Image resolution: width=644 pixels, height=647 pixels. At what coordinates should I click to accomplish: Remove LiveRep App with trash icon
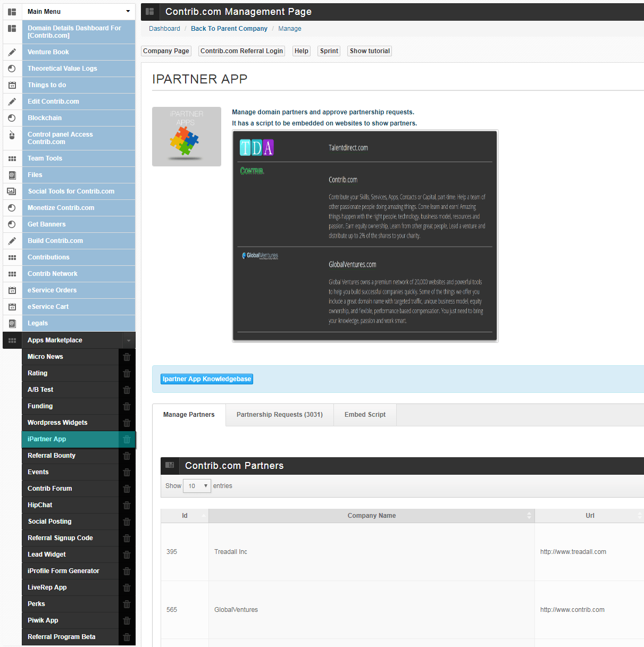point(127,587)
